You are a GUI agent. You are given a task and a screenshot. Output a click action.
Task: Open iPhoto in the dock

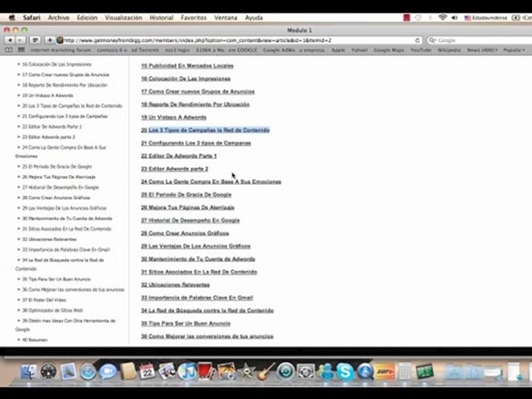[226, 372]
